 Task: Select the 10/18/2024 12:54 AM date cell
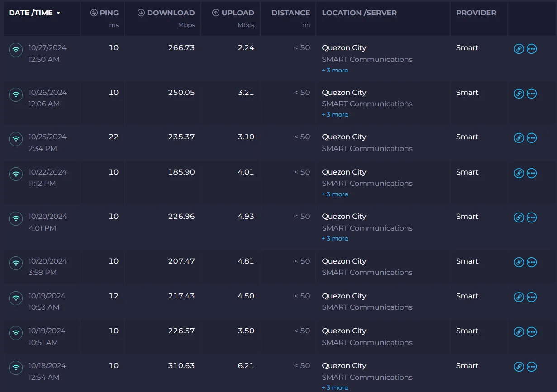coord(47,372)
